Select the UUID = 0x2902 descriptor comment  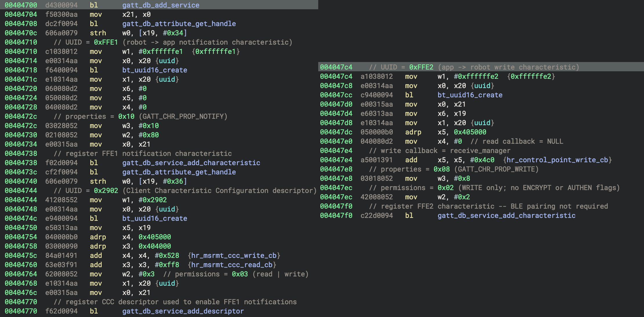185,191
